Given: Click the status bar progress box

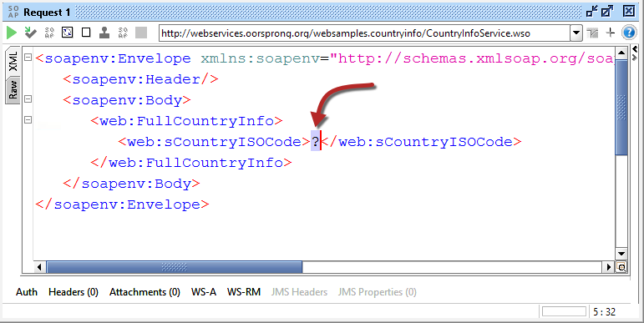Looking at the screenshot, I should pos(564,311).
